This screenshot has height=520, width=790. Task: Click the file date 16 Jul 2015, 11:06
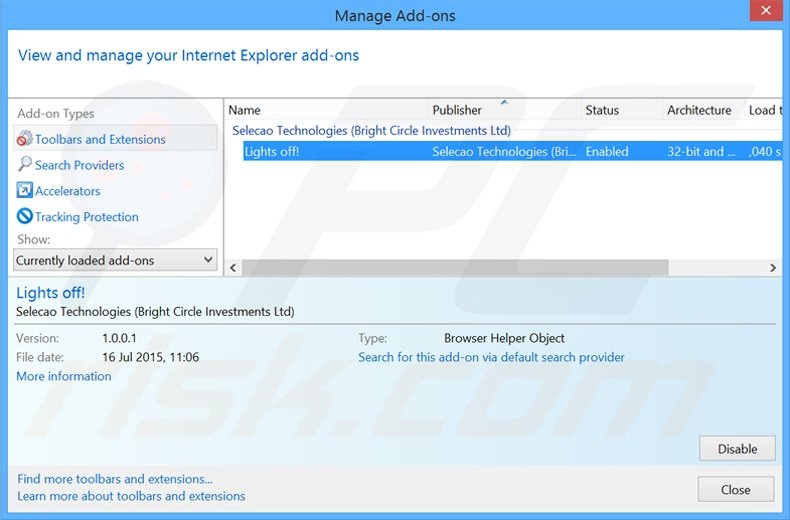click(x=150, y=357)
